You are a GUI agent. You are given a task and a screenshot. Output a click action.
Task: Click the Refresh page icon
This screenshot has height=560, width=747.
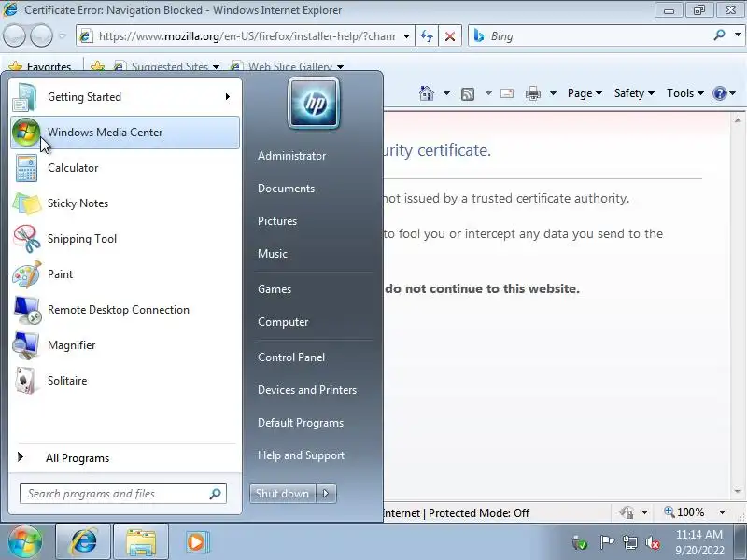pos(427,36)
